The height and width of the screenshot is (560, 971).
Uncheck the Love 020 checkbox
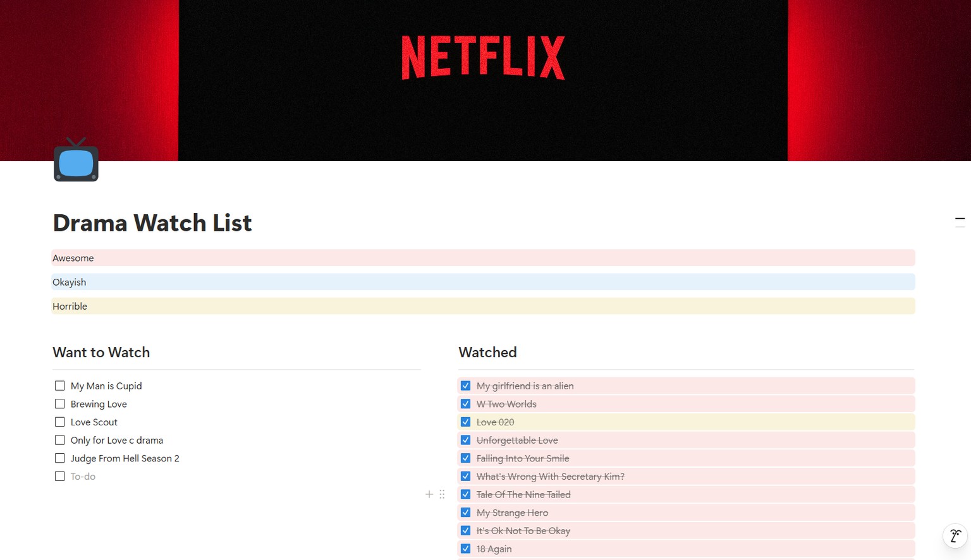click(465, 422)
